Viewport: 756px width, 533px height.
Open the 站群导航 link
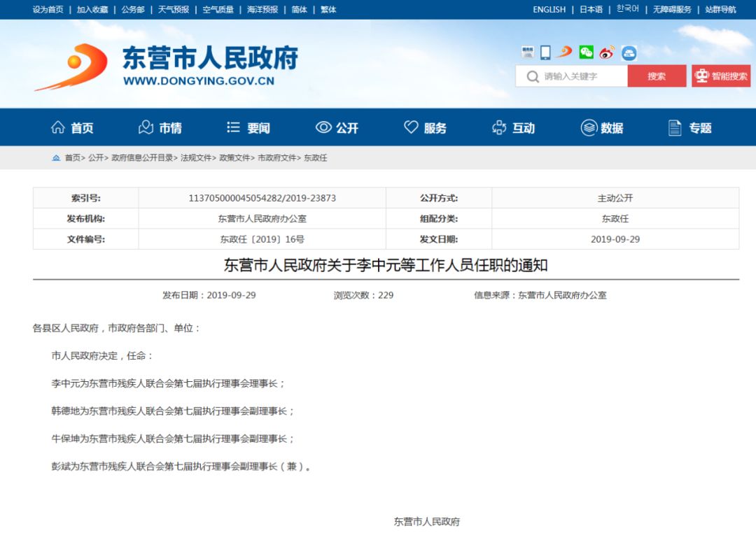720,10
